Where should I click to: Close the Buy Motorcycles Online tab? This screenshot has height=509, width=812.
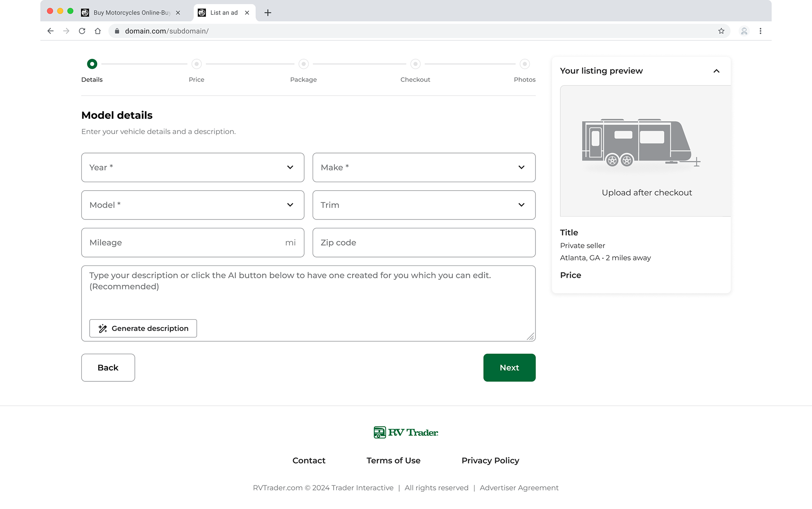(178, 13)
